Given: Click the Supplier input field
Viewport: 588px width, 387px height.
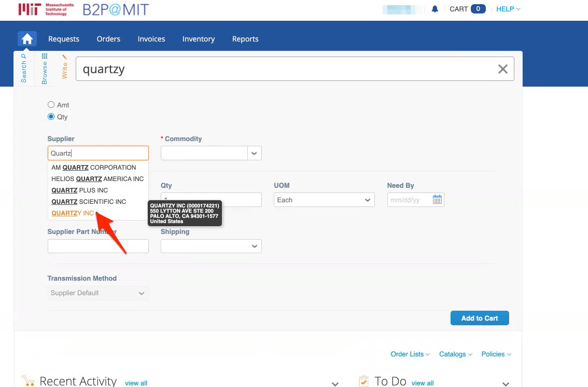Looking at the screenshot, I should click(98, 153).
